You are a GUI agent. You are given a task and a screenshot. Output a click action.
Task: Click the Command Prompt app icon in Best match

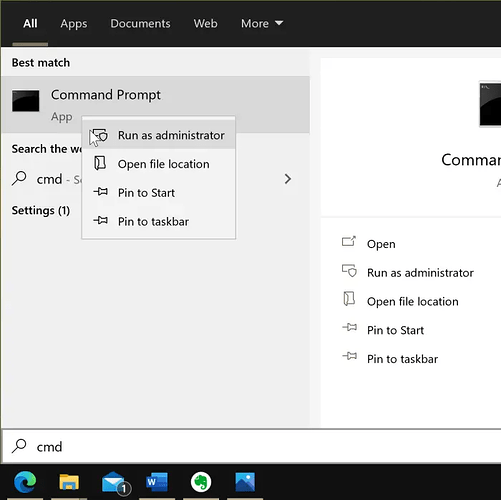[26, 101]
